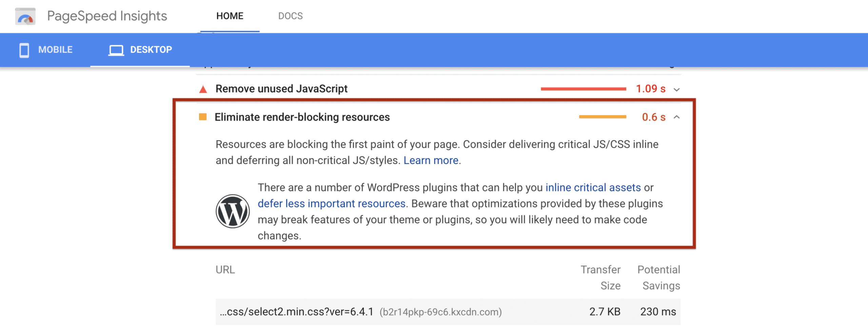Expand the Remove unused JavaScript audit

[x=677, y=89]
